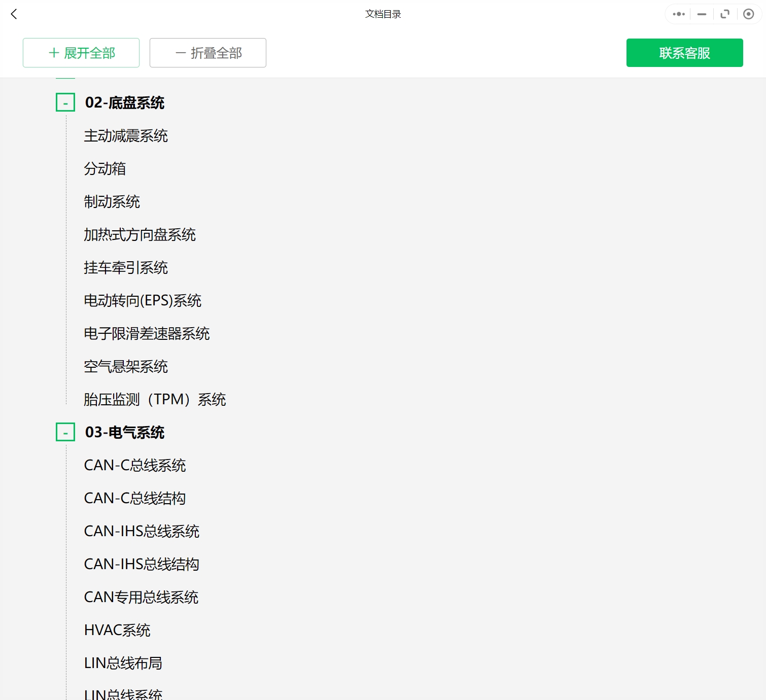Contact support via the 联系客服 button
Image resolution: width=766 pixels, height=700 pixels.
[x=684, y=52]
